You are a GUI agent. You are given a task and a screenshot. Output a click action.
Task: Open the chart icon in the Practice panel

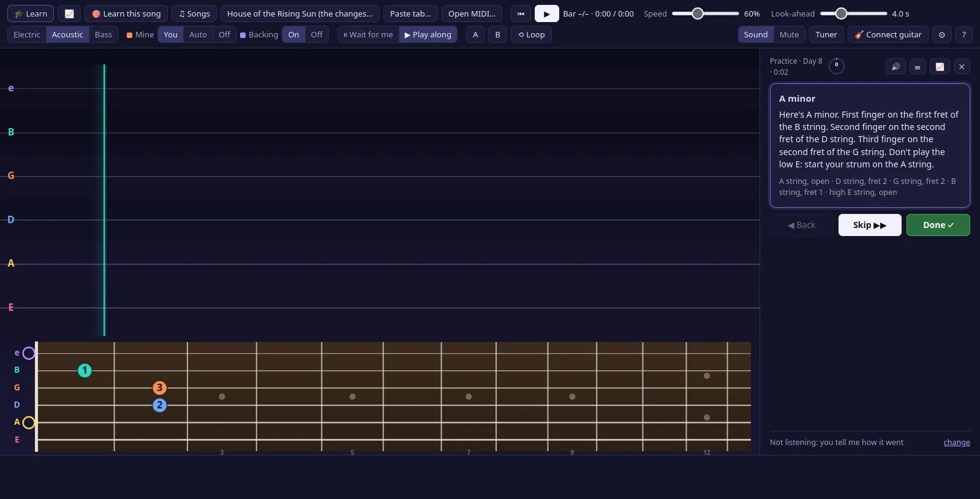coord(940,67)
